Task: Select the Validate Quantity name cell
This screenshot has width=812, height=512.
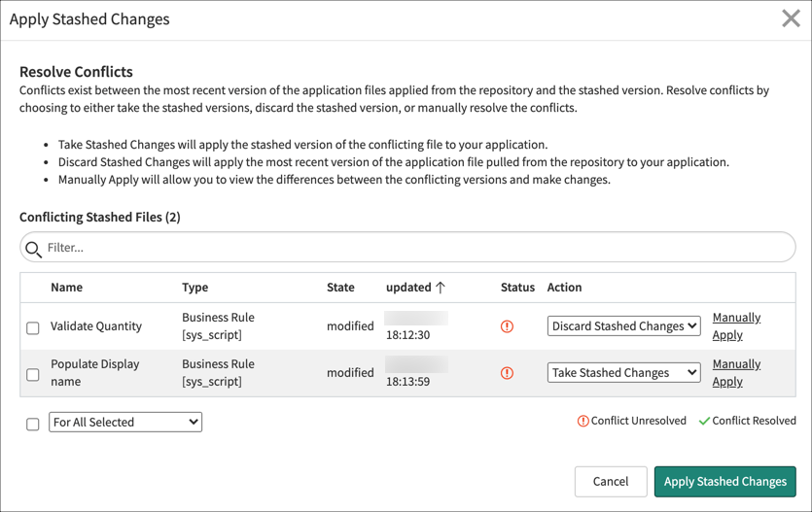Action: click(96, 326)
